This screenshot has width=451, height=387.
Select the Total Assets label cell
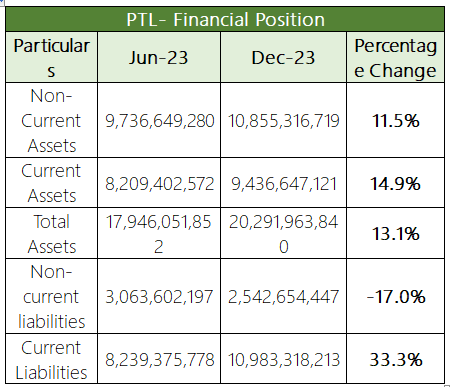pos(51,233)
